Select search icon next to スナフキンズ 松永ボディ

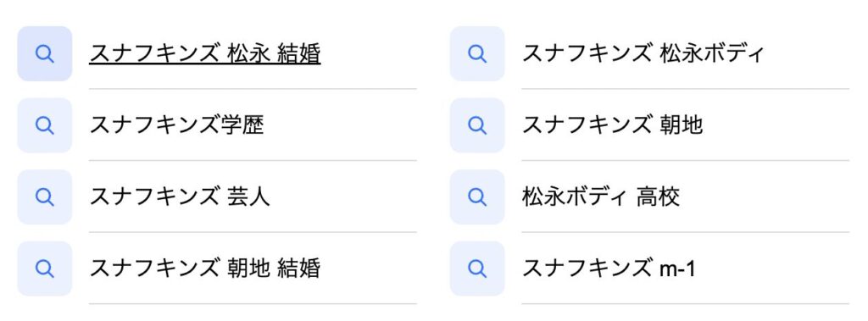[477, 53]
